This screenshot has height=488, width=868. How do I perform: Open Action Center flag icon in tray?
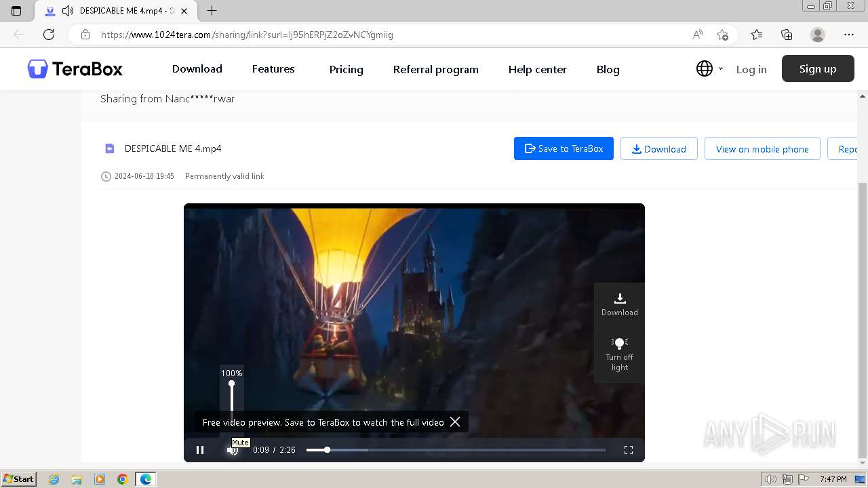click(802, 479)
